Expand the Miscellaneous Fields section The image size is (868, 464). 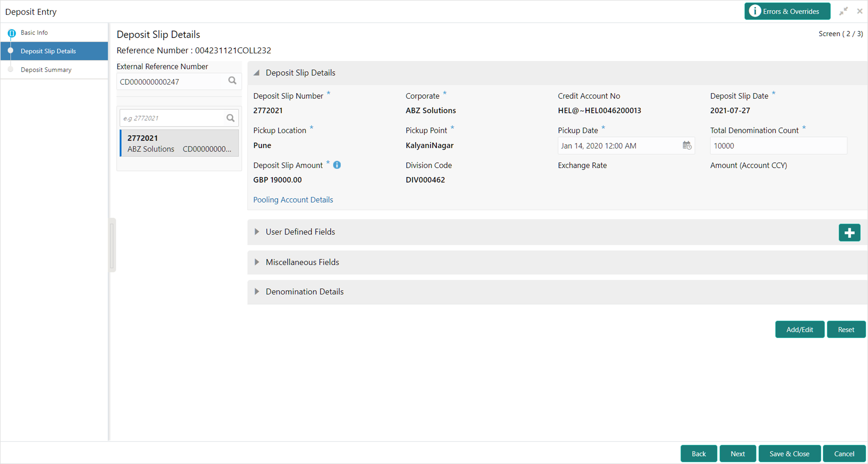pyautogui.click(x=257, y=262)
